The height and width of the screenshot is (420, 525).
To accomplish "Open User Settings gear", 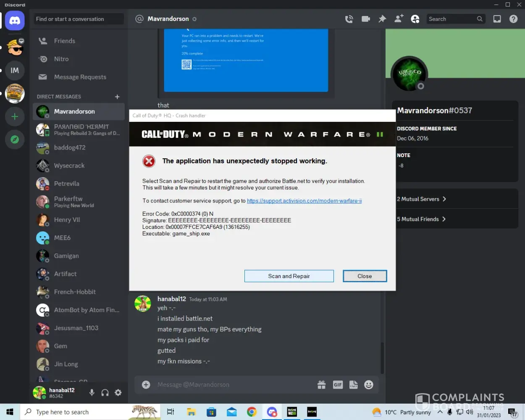I will [118, 393].
